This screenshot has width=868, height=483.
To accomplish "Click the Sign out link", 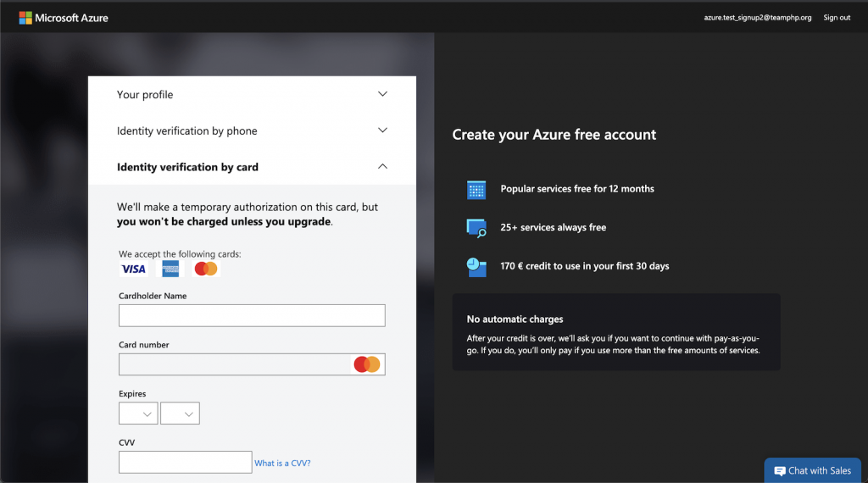I will pyautogui.click(x=837, y=18).
